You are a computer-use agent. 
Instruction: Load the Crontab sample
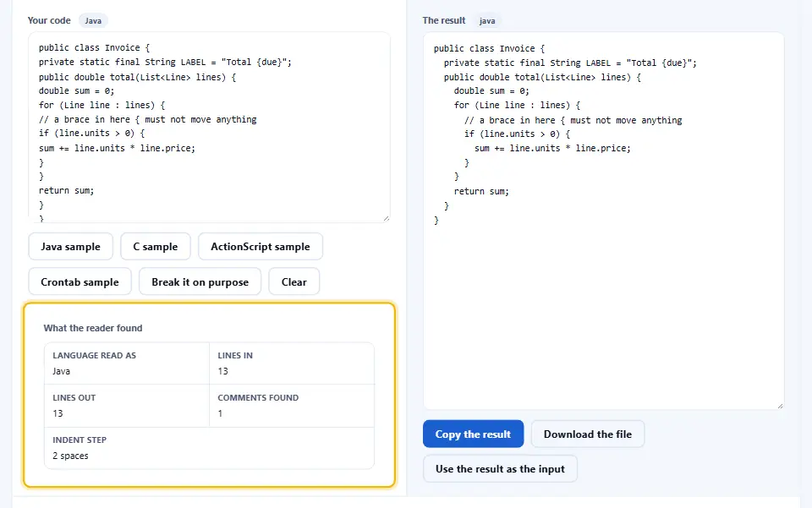tap(80, 282)
